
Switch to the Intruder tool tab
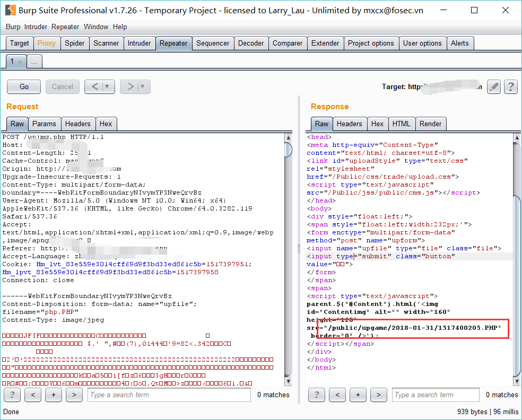139,43
